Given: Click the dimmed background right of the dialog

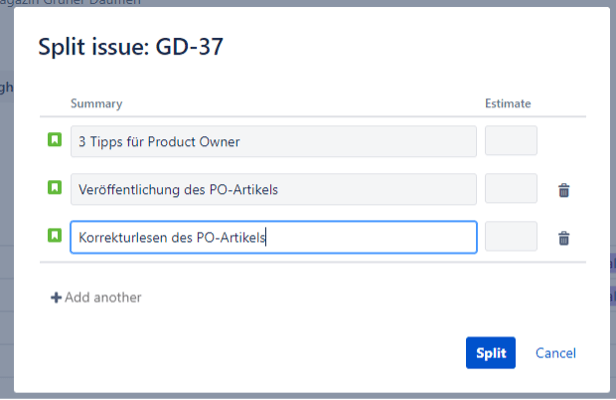Looking at the screenshot, I should pos(609,200).
